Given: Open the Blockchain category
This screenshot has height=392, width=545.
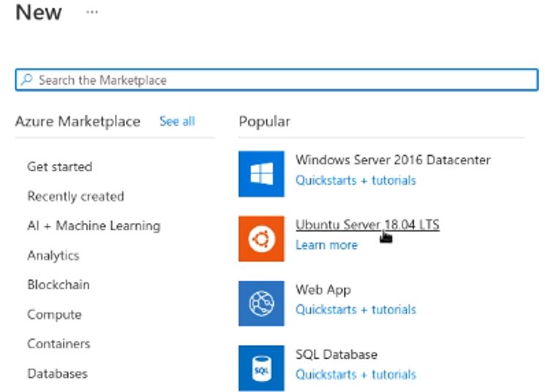Looking at the screenshot, I should click(58, 284).
